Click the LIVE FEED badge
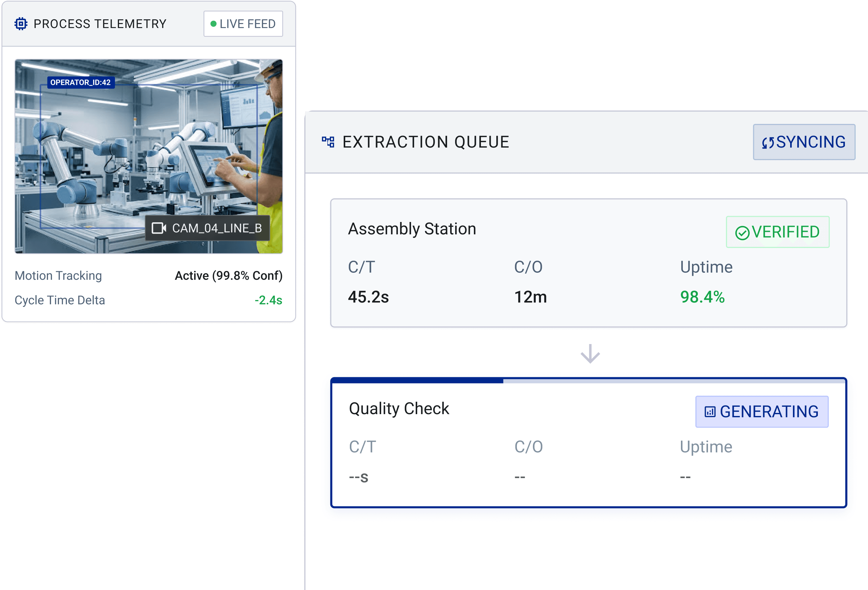This screenshot has height=590, width=868. tap(243, 24)
